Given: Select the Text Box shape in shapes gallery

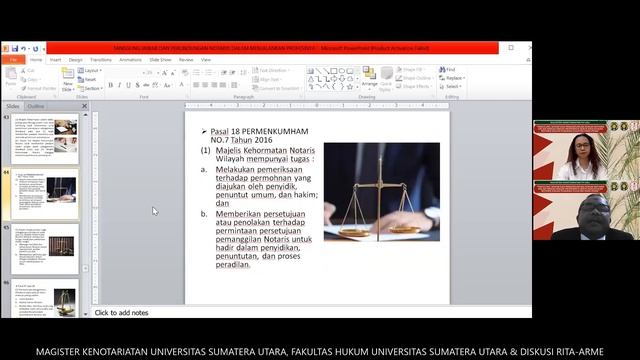Looking at the screenshot, I should tap(311, 71).
